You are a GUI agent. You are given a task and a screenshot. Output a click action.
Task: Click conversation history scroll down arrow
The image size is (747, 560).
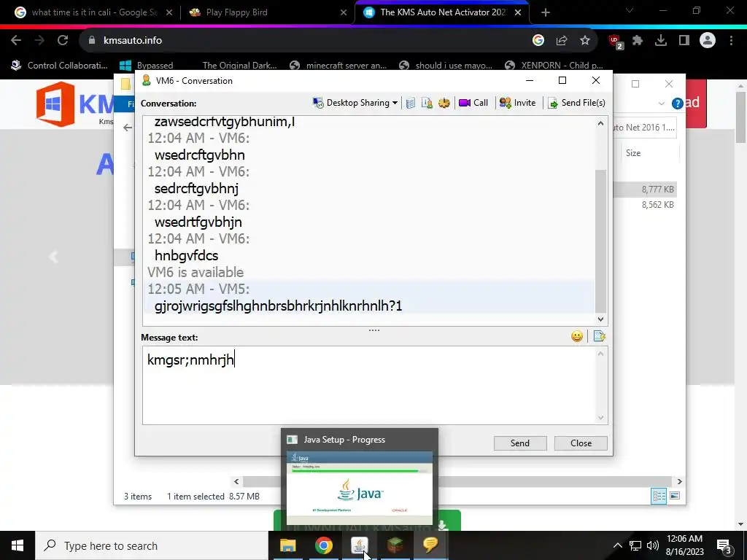[x=600, y=319]
